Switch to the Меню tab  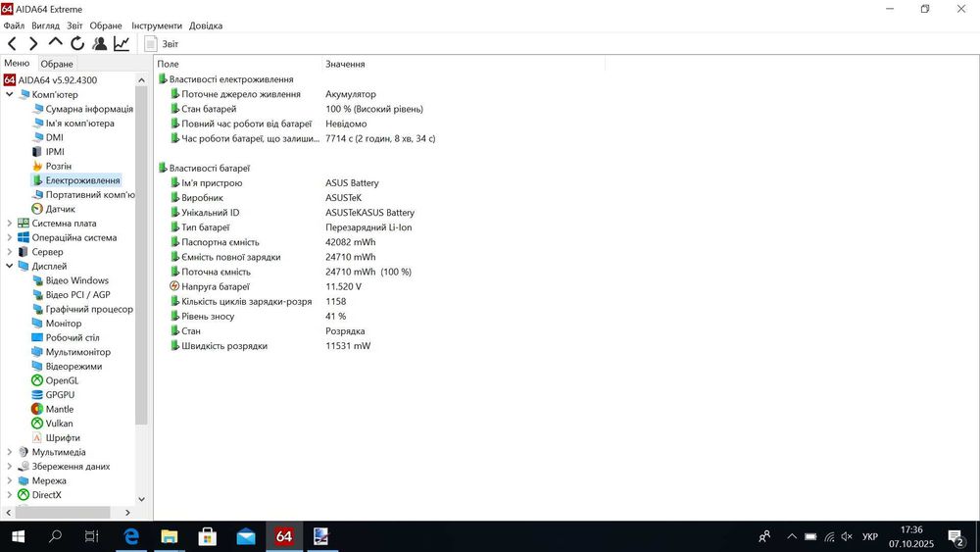17,63
